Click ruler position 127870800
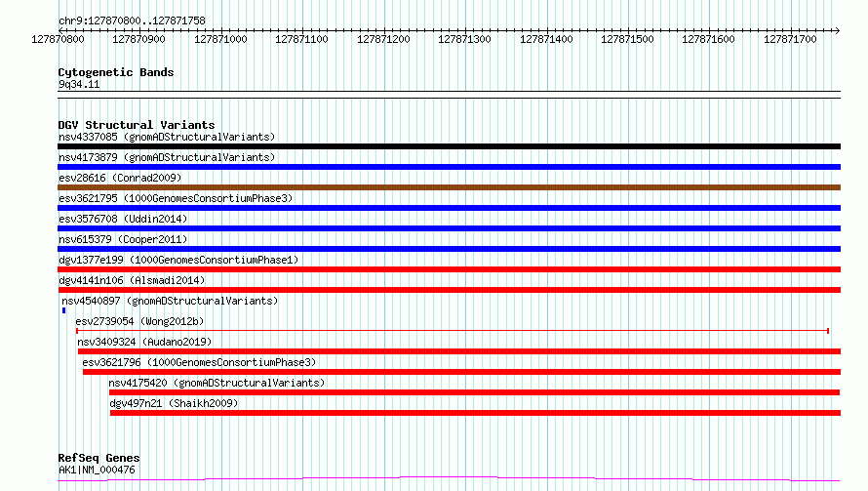The image size is (868, 491). (x=59, y=39)
